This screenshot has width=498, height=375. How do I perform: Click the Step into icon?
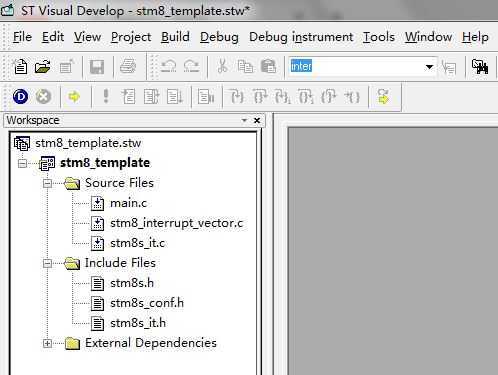coord(128,97)
